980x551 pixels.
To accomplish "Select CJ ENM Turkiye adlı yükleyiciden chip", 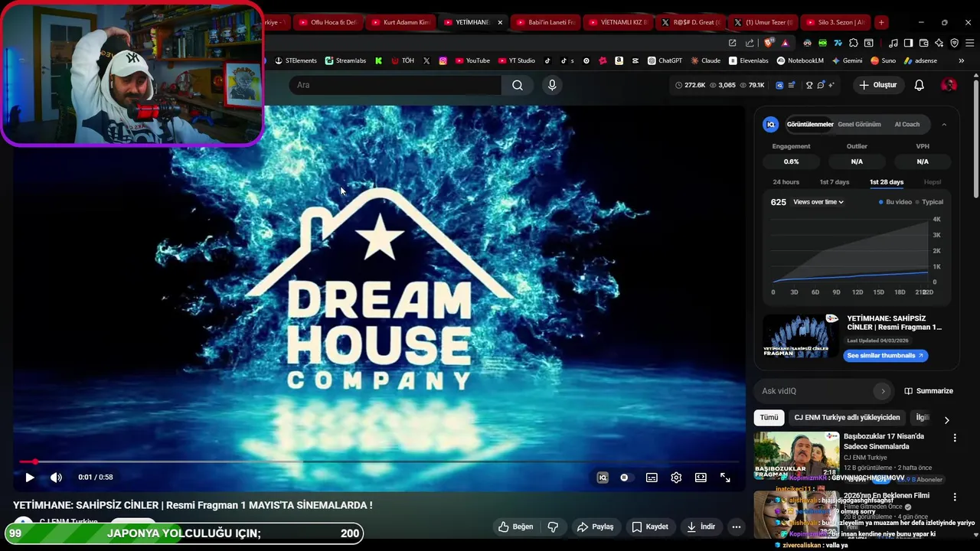I will pos(847,417).
